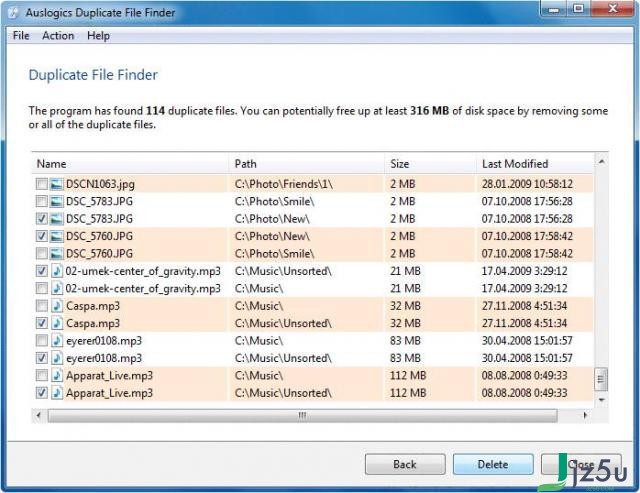Screen dimensions: 640x493
Task: Click the horizontal scrollbar thumb
Action: coord(302,415)
